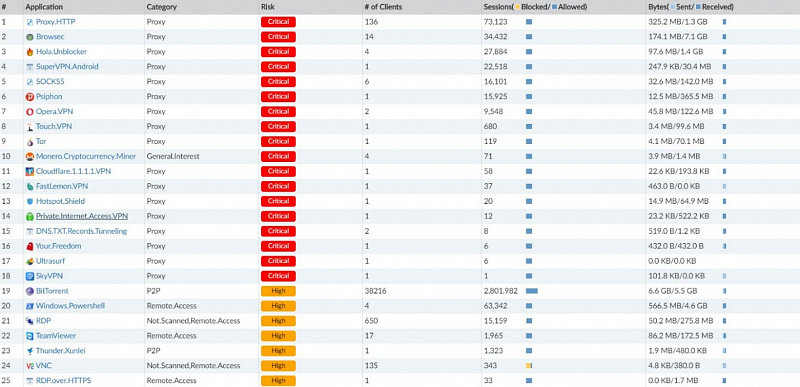800x387 pixels.
Task: Click the Windows.Powershell icon
Action: pos(30,306)
